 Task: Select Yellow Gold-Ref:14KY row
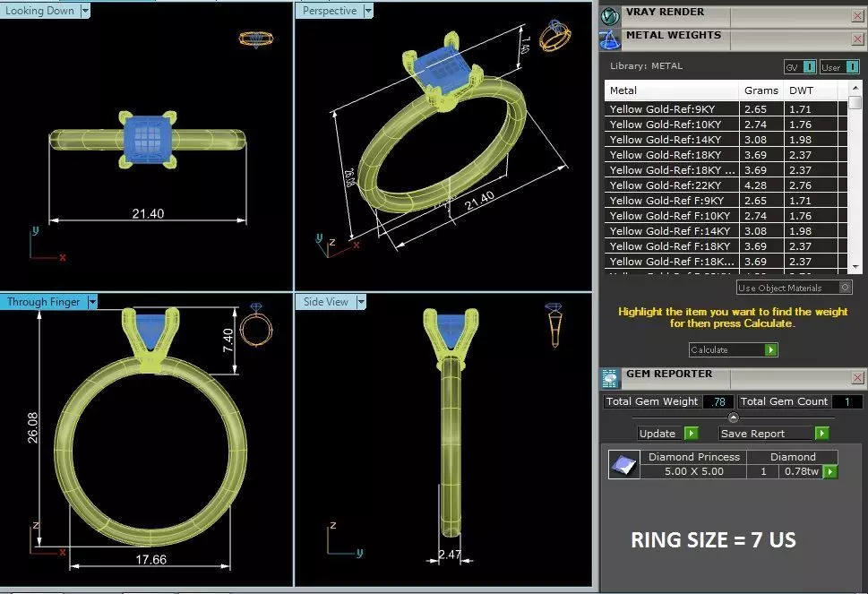[726, 140]
